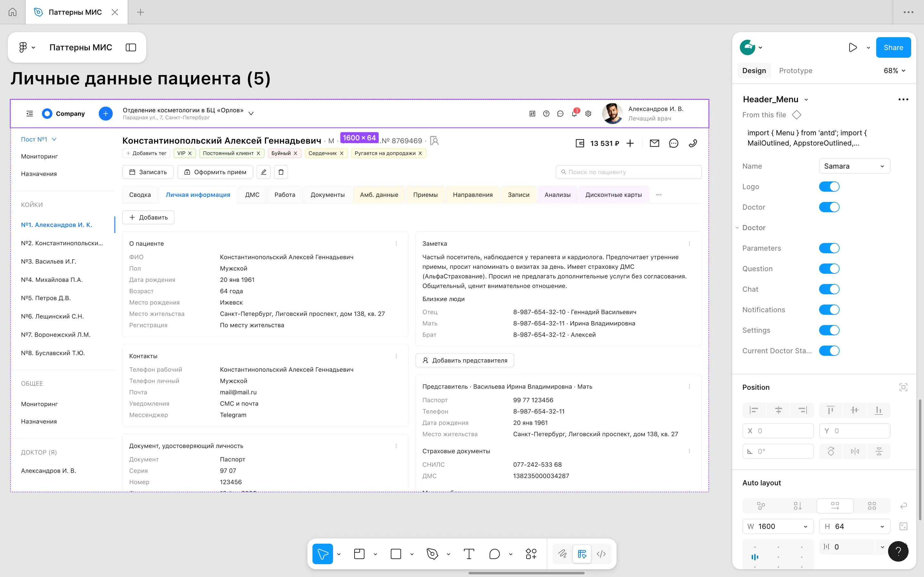Image resolution: width=924 pixels, height=577 pixels.
Task: Click the blue Share button
Action: (x=893, y=47)
